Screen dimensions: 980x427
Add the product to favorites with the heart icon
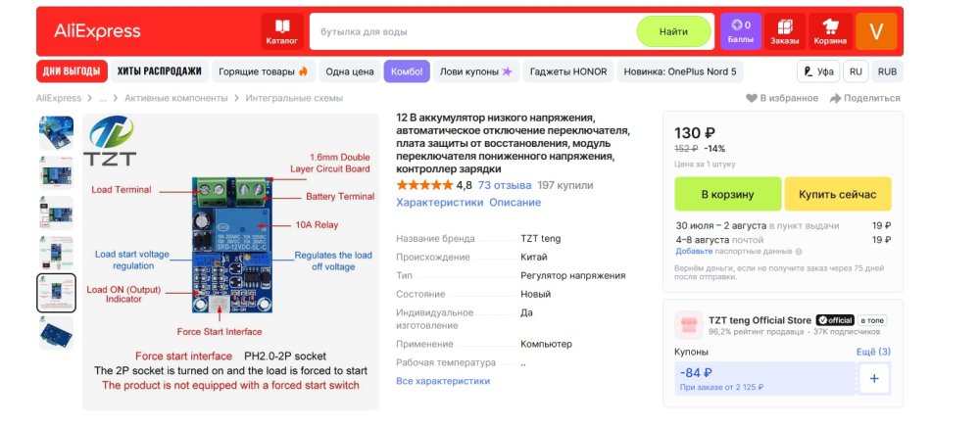752,98
